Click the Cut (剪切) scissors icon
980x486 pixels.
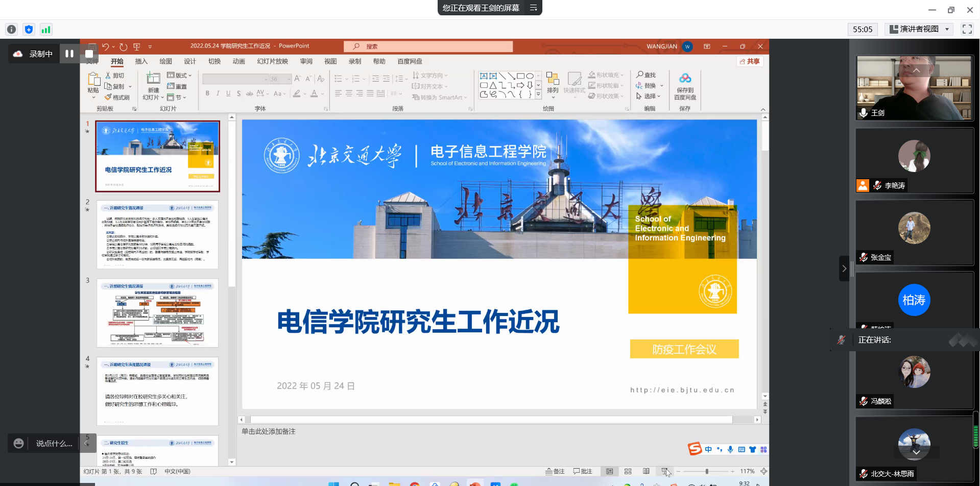108,75
